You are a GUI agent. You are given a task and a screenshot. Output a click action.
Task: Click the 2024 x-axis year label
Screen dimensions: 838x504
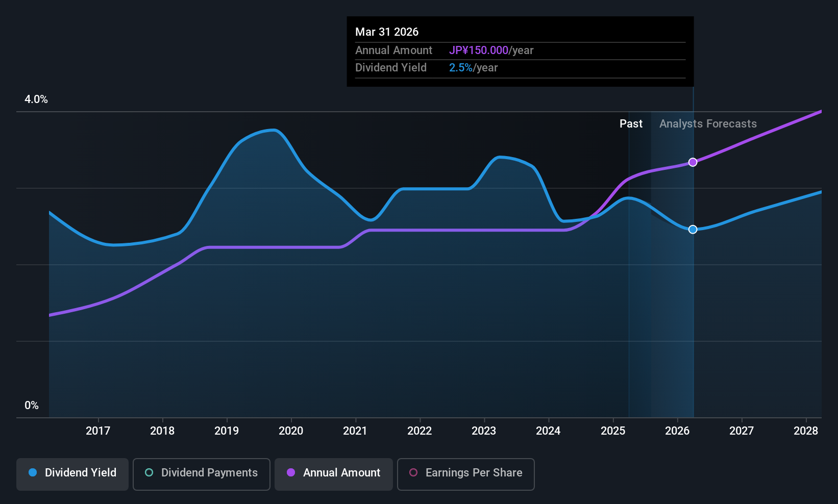[x=548, y=431]
